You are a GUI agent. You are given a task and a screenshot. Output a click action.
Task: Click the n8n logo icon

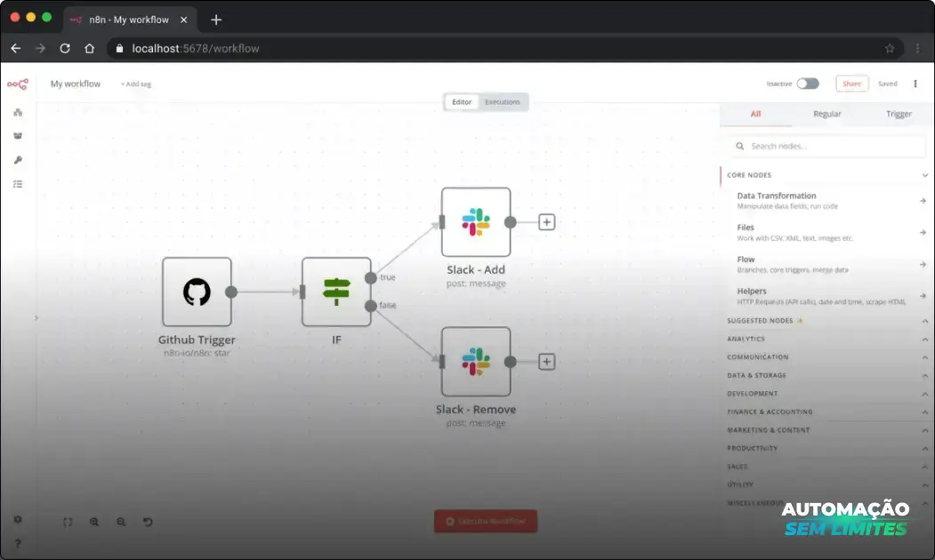(18, 84)
